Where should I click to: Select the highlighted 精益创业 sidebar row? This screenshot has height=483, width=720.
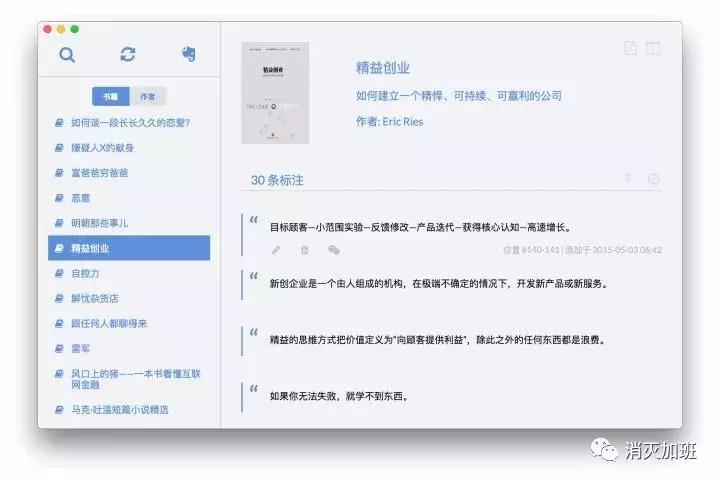(129, 248)
